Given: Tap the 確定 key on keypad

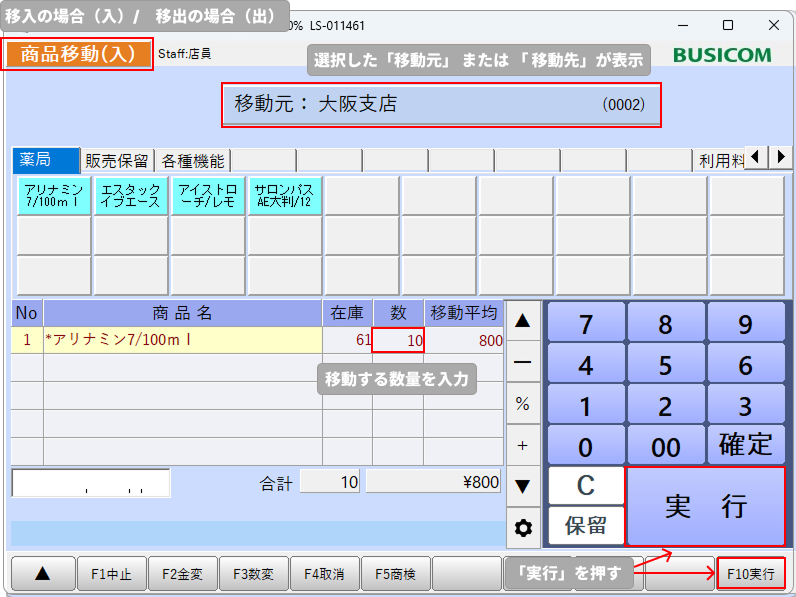Looking at the screenshot, I should pyautogui.click(x=746, y=444).
